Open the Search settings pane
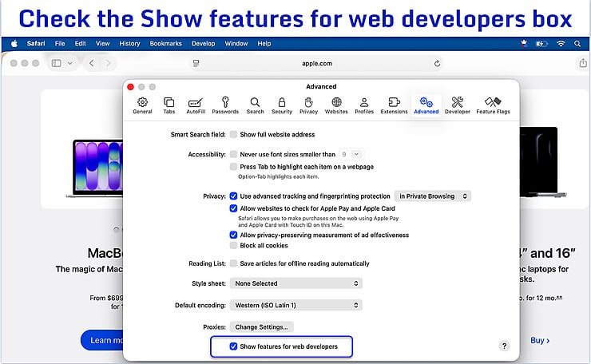 (x=256, y=105)
